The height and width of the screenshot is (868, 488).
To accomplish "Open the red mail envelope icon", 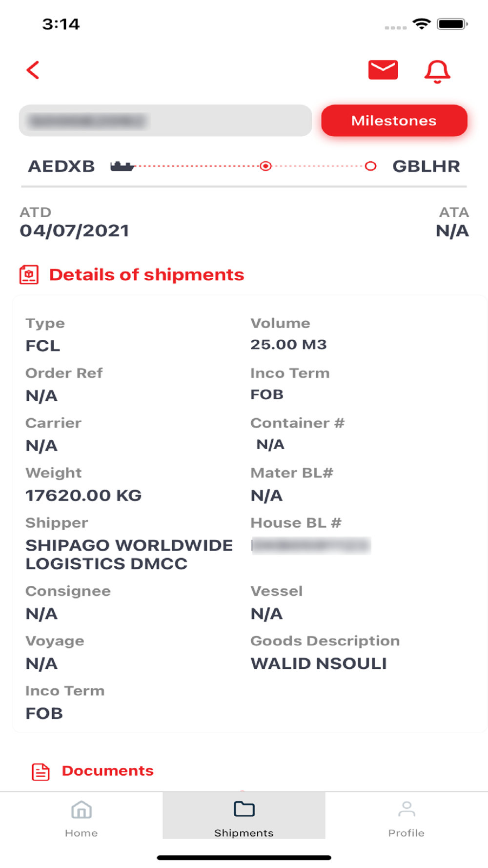I will coord(383,70).
